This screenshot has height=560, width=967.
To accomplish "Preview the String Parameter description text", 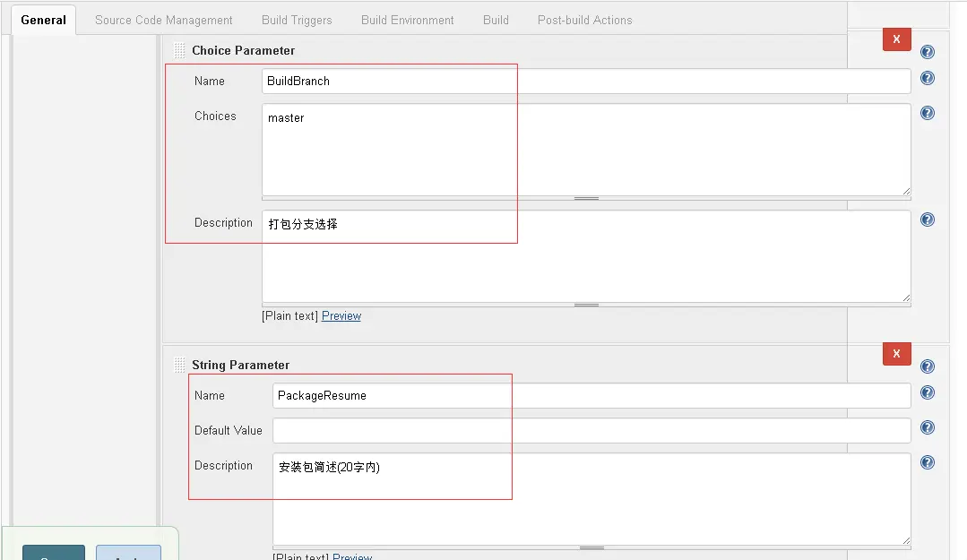I will coord(352,556).
